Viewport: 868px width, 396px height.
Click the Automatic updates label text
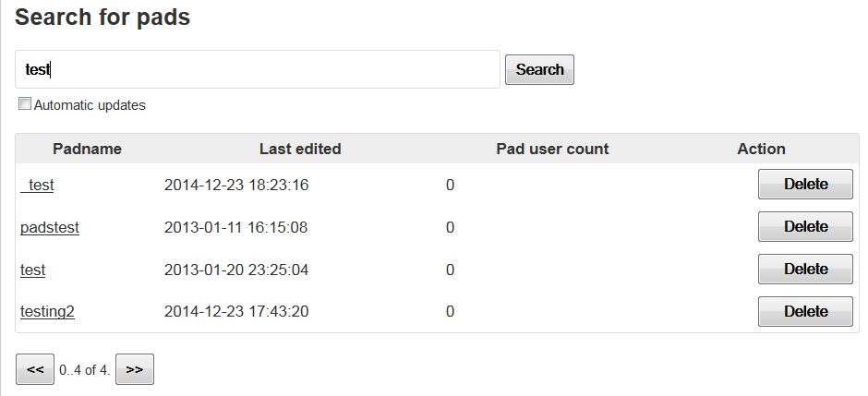tap(90, 105)
